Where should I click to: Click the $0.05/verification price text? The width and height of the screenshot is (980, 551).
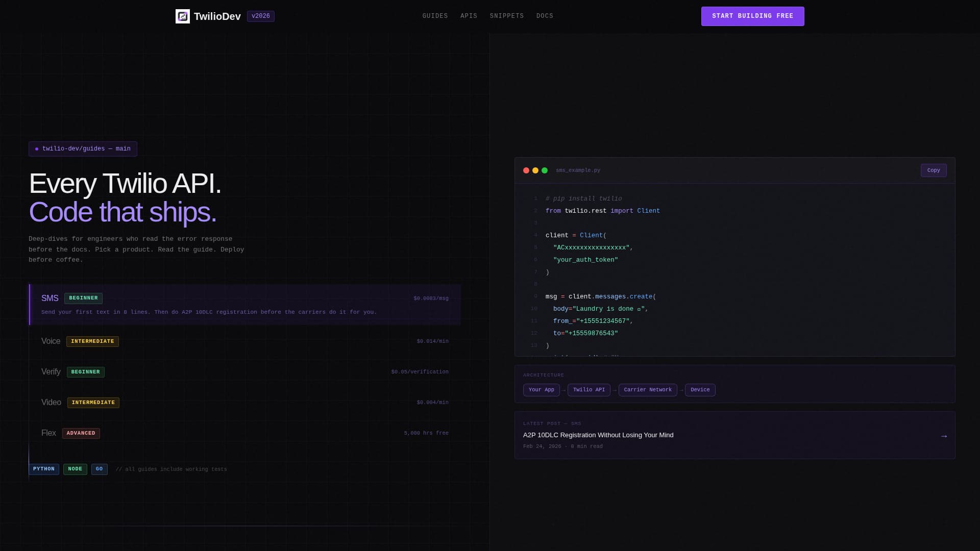(420, 372)
